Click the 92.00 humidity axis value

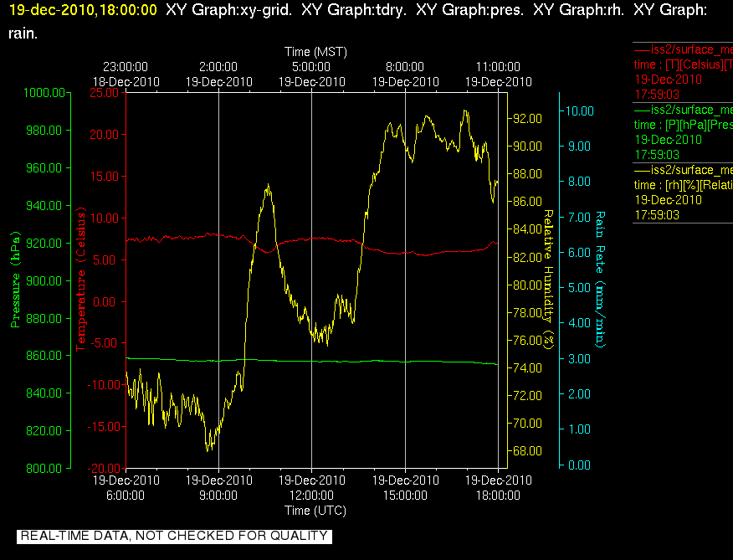click(x=527, y=118)
